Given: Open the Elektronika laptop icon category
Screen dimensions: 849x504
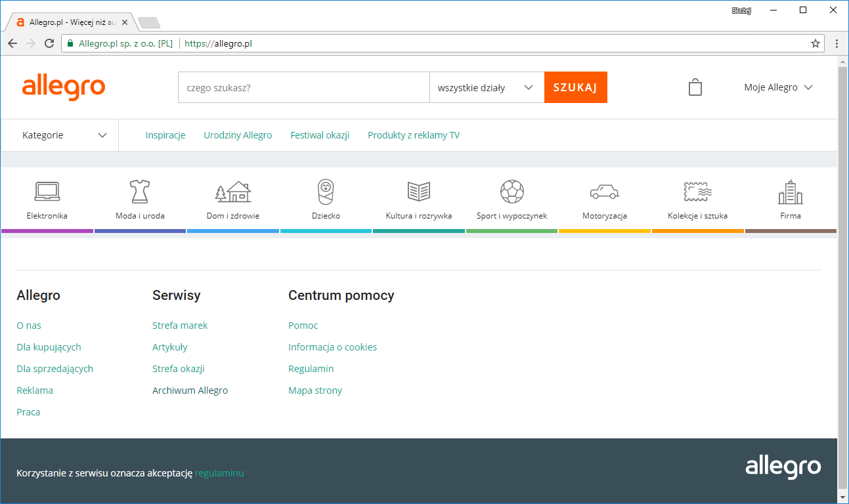Looking at the screenshot, I should pyautogui.click(x=47, y=192).
